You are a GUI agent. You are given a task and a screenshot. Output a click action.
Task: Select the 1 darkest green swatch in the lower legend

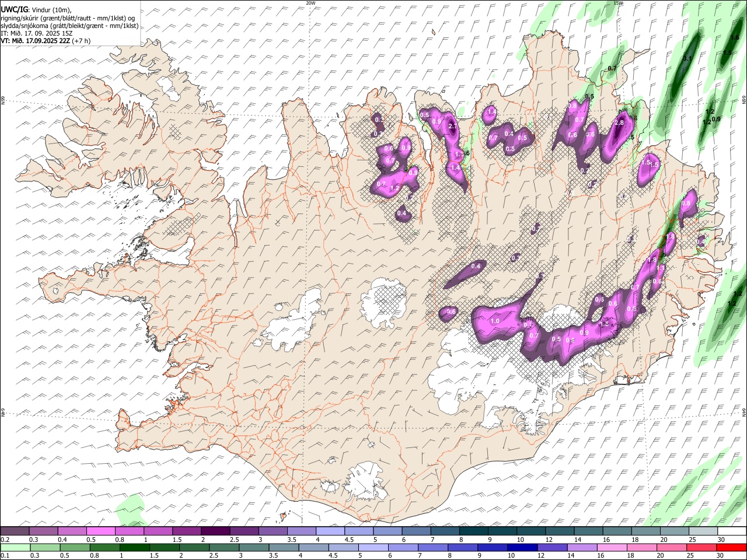coord(135,547)
